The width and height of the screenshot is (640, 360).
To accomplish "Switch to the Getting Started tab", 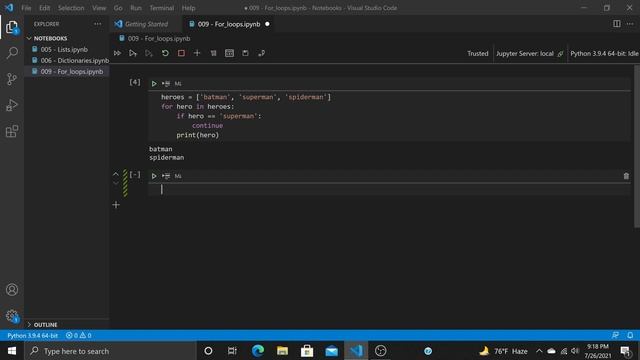I will 146,24.
